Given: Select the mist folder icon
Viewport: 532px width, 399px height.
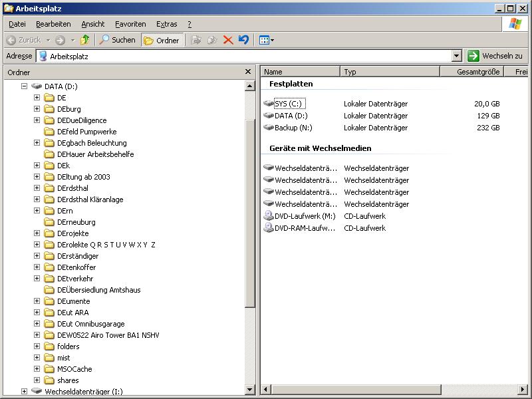Looking at the screenshot, I should tap(49, 358).
